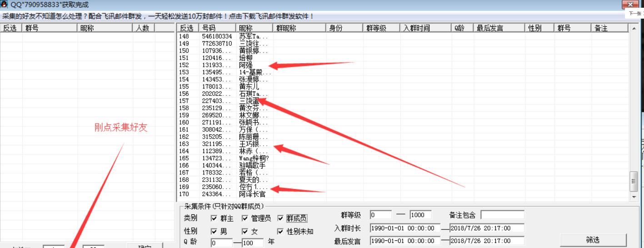
Task: Sort by the 群昵称 column header
Action: pyautogui.click(x=300, y=28)
